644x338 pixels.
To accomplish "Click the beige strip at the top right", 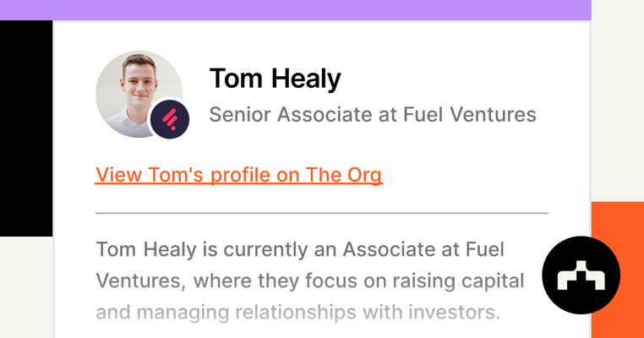I will click(x=617, y=84).
